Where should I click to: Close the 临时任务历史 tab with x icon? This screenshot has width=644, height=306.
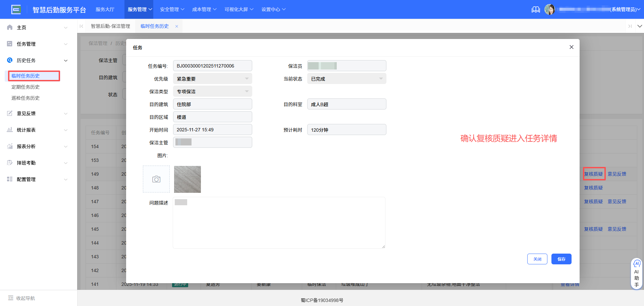click(177, 26)
